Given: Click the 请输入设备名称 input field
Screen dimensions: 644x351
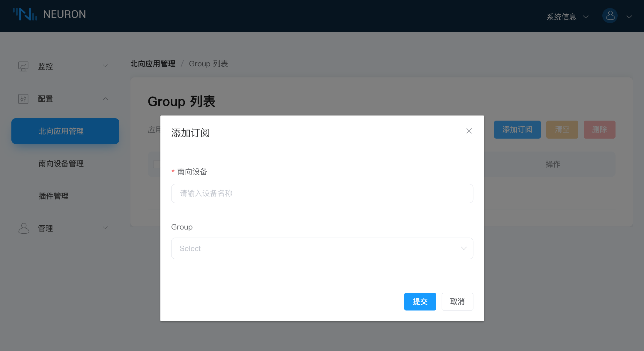Looking at the screenshot, I should tap(322, 193).
